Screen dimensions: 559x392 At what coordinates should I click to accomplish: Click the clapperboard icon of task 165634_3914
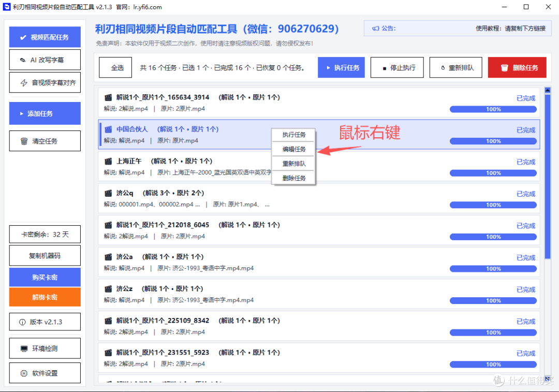click(108, 97)
